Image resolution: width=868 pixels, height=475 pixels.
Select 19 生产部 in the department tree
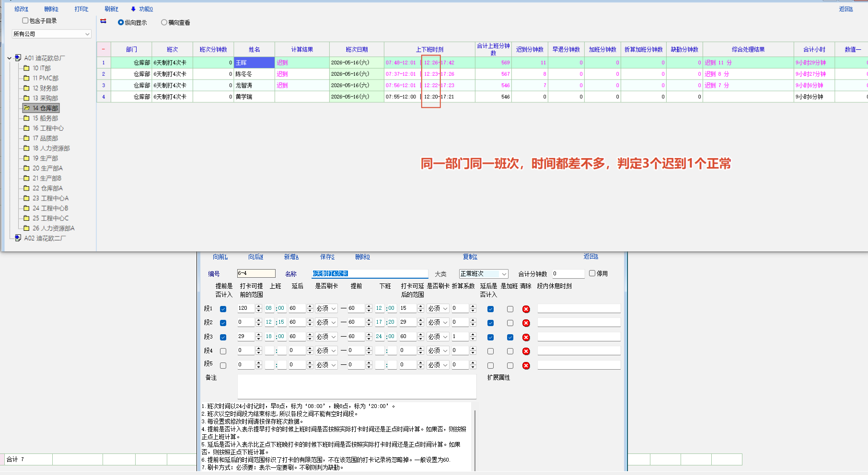click(45, 158)
